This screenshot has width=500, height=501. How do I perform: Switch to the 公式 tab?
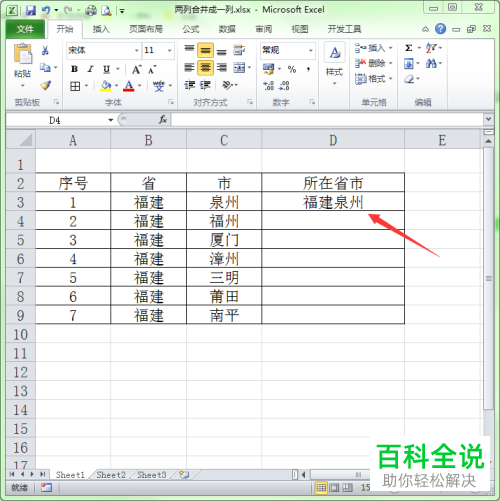(x=191, y=29)
